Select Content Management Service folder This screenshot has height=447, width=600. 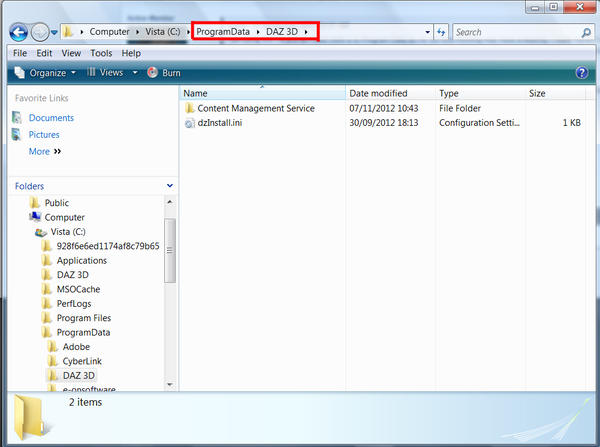(256, 109)
